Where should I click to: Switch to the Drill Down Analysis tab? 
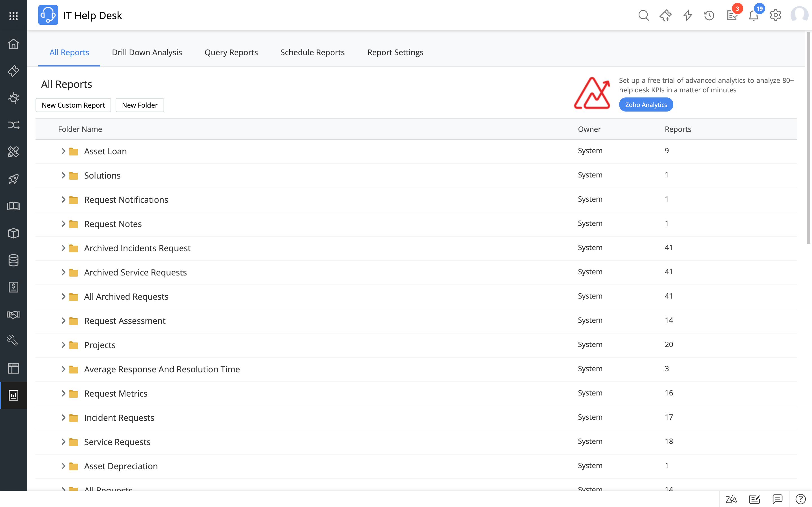[x=147, y=52]
